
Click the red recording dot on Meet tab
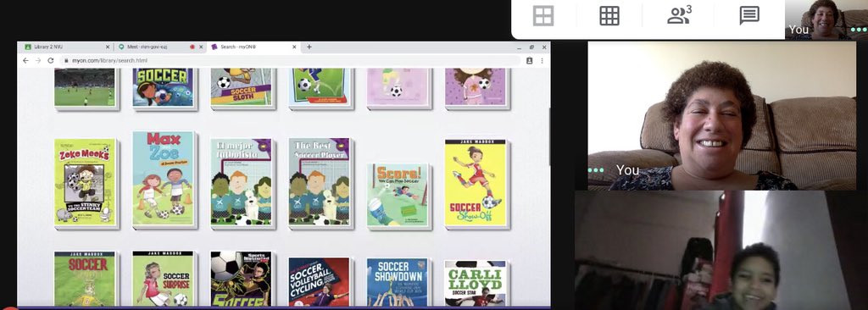click(192, 47)
